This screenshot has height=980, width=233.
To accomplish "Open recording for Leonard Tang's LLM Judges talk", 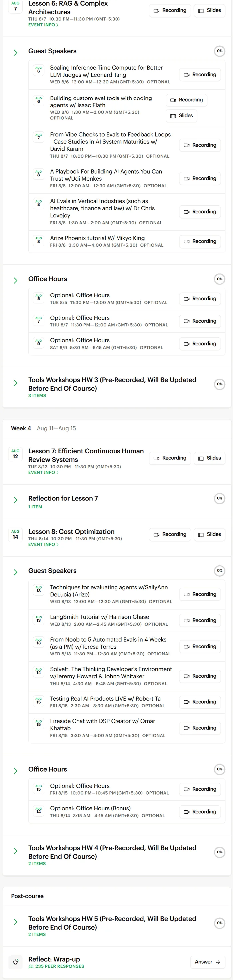I will (200, 75).
